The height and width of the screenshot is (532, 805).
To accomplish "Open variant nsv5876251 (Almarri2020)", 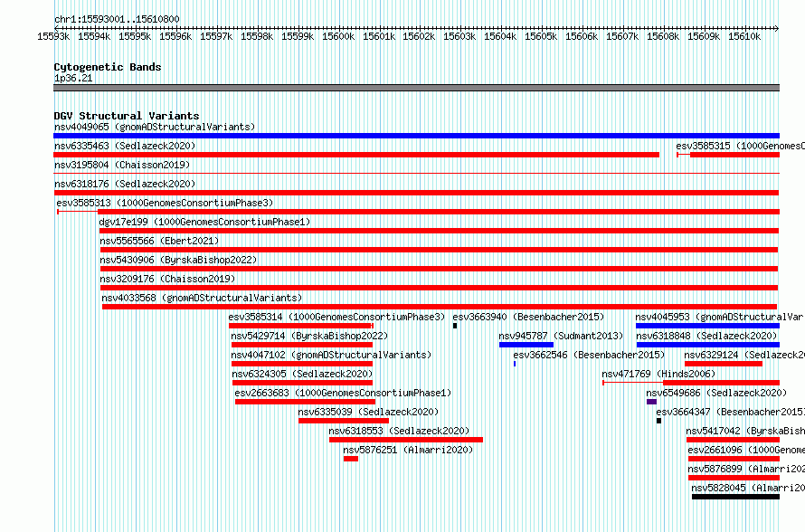I will [408, 450].
